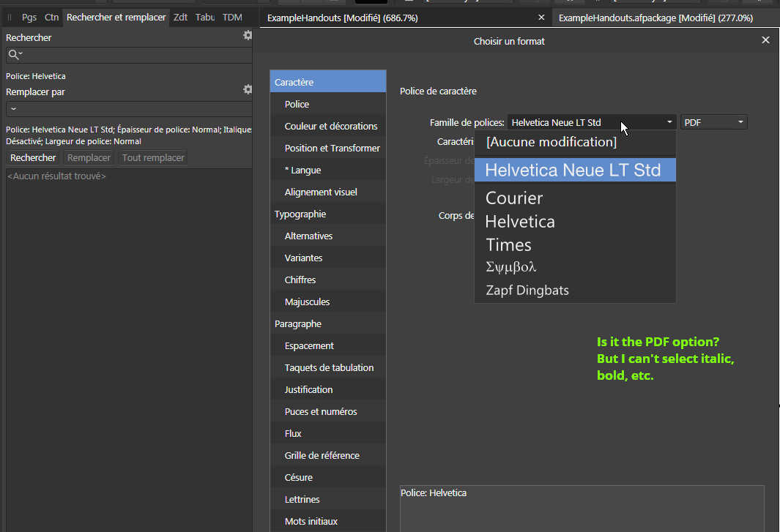This screenshot has width=780, height=532.
Task: Choose the Symbol font entry
Action: [575, 267]
